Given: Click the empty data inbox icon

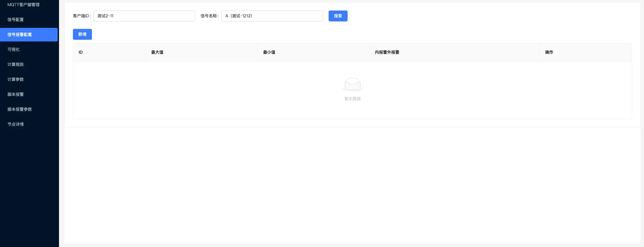Looking at the screenshot, I should coord(353,84).
